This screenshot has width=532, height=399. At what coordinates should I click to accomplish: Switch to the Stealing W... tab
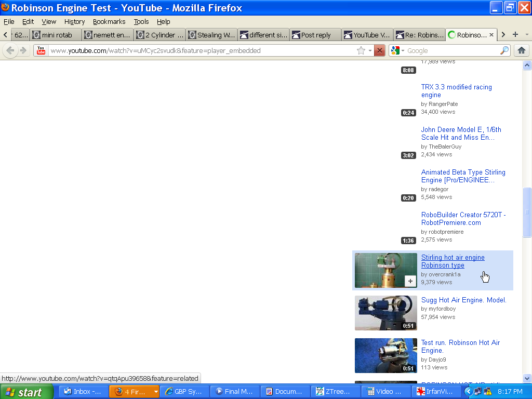coord(212,35)
